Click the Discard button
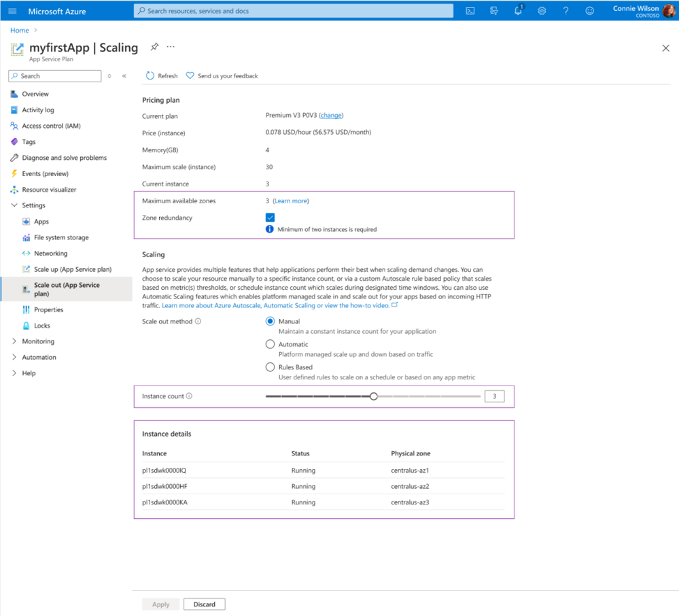Image resolution: width=679 pixels, height=616 pixels. pyautogui.click(x=204, y=604)
